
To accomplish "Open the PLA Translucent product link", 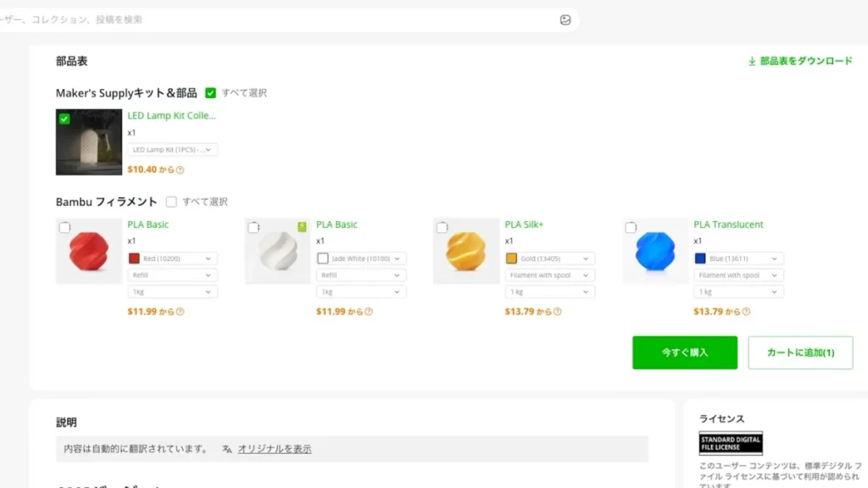I will 728,225.
